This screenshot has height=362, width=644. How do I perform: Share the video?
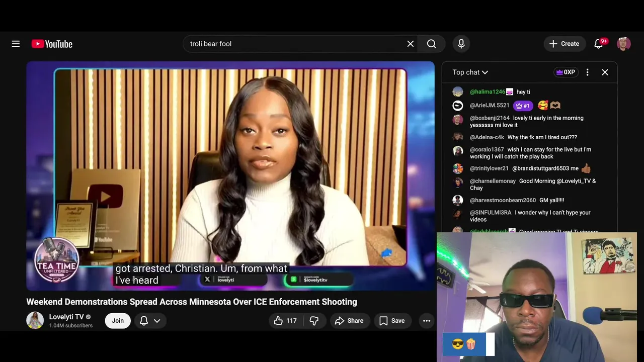pos(349,321)
